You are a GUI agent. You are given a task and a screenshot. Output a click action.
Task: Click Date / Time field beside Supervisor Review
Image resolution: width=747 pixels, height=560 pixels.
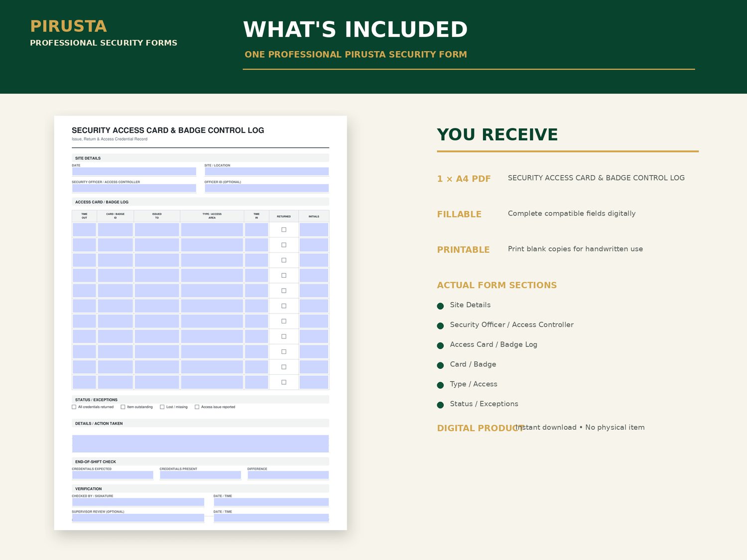[x=271, y=518]
